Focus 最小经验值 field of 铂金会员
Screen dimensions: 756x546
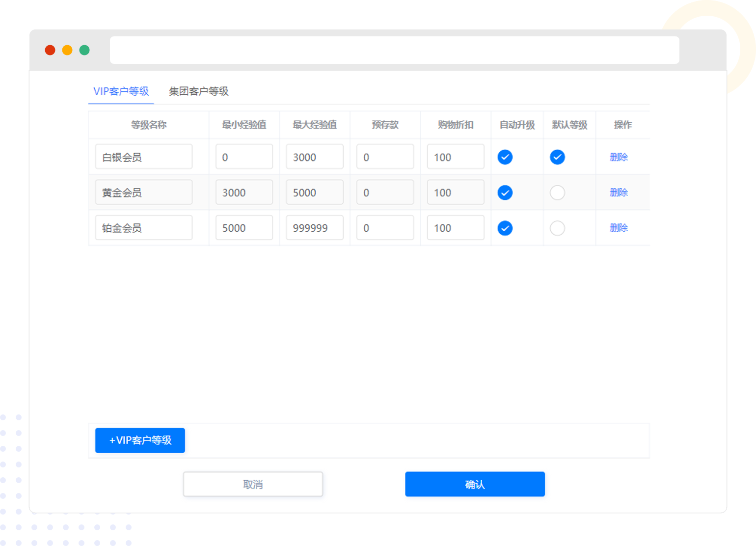[244, 227]
